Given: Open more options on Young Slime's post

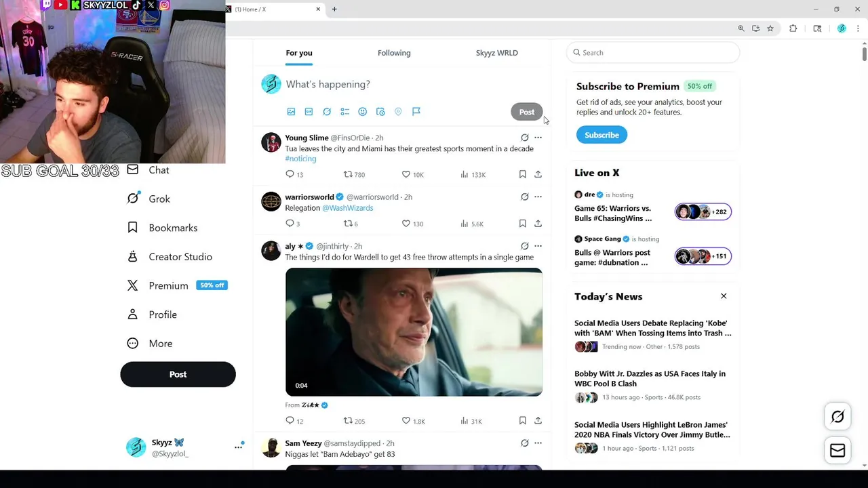Looking at the screenshot, I should click(x=538, y=138).
